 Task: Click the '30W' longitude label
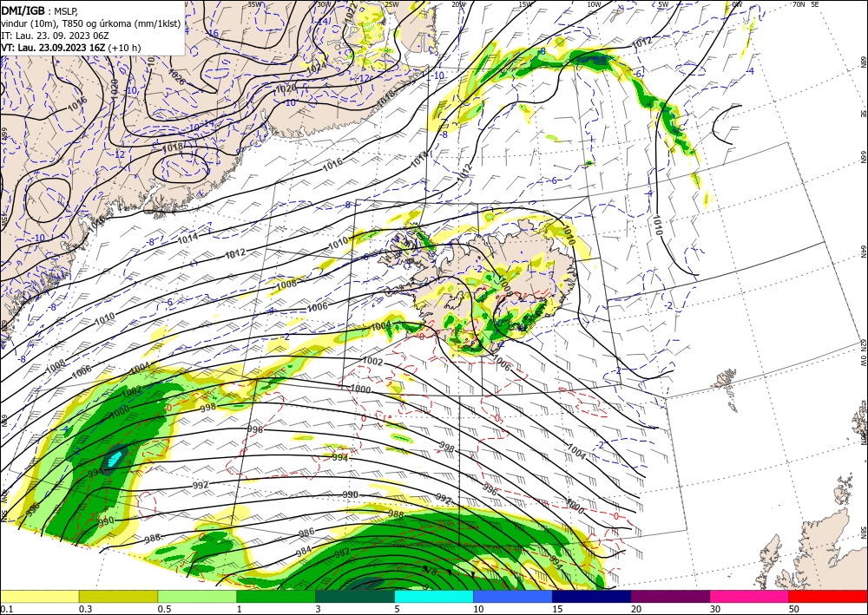coord(324,4)
